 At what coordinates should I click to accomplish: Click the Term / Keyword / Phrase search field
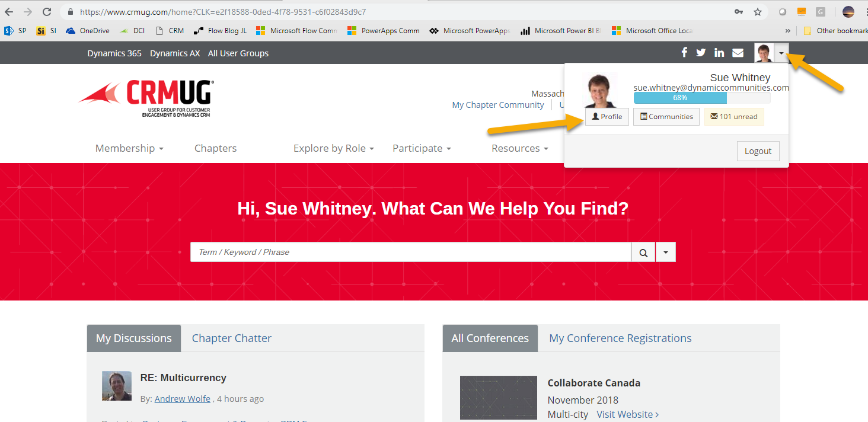(x=411, y=252)
